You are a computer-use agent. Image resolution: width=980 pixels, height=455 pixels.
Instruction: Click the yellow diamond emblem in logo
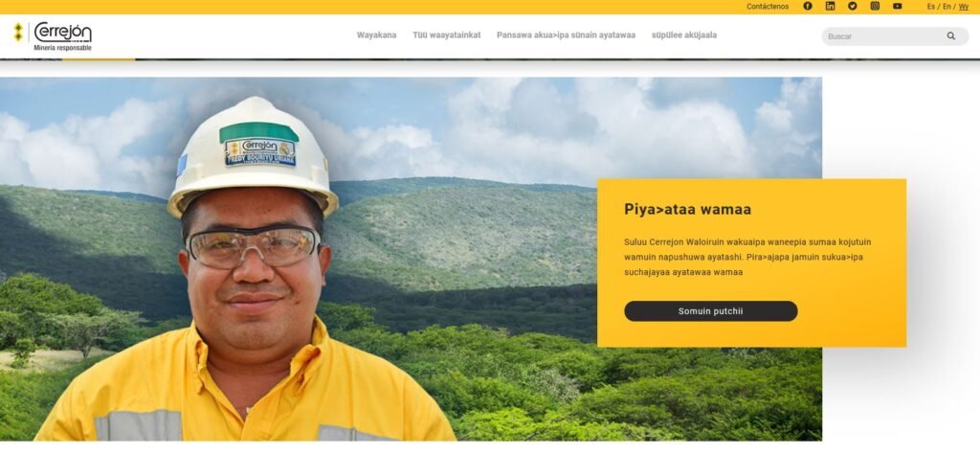[18, 32]
